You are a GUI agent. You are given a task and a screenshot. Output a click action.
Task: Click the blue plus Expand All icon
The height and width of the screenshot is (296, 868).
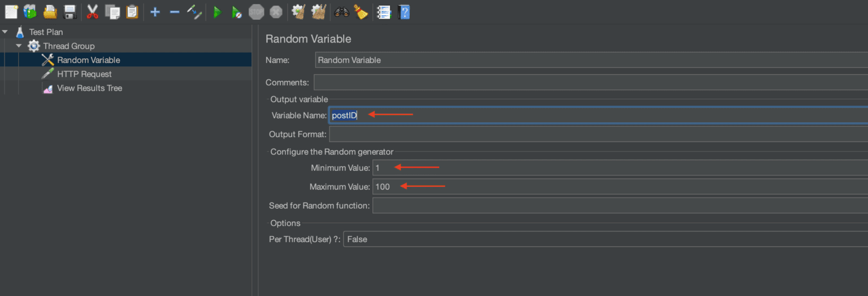pos(155,11)
